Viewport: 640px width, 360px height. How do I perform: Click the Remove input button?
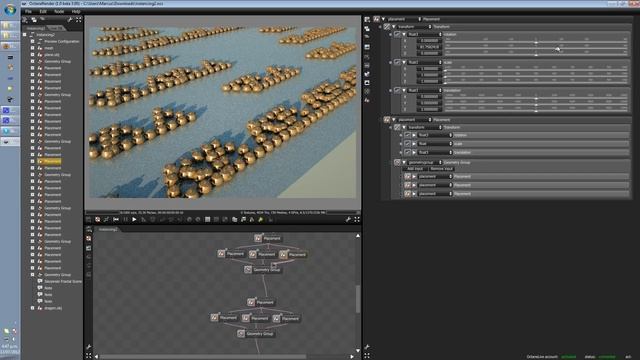[x=441, y=169]
